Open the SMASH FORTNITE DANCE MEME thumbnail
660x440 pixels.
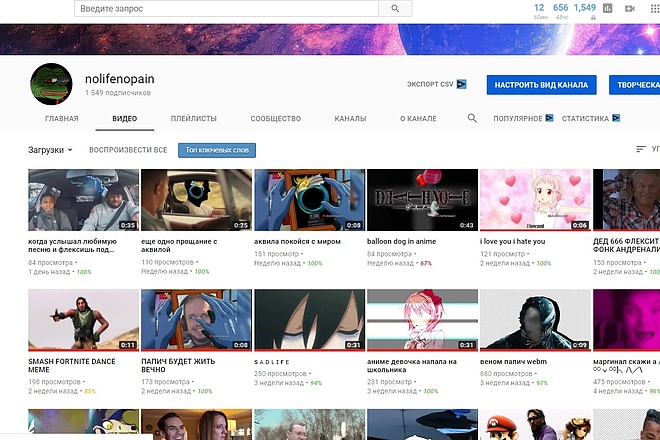[x=83, y=320]
